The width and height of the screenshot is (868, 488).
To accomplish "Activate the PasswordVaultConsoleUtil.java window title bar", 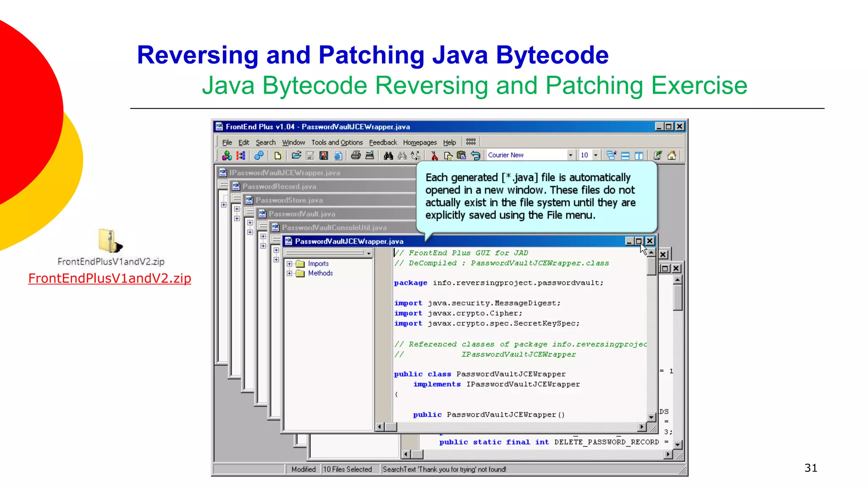I will [x=334, y=227].
